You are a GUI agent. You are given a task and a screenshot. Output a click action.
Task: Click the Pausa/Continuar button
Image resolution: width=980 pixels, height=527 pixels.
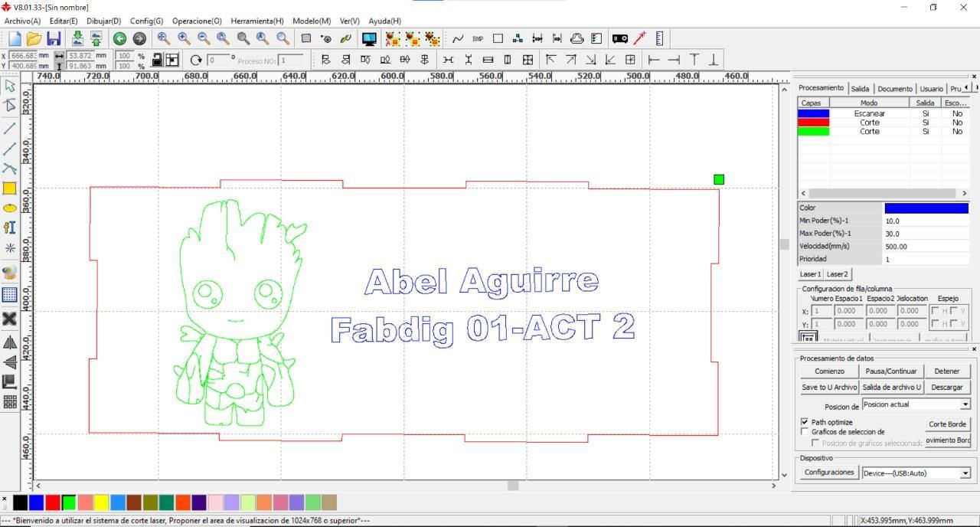click(x=891, y=371)
